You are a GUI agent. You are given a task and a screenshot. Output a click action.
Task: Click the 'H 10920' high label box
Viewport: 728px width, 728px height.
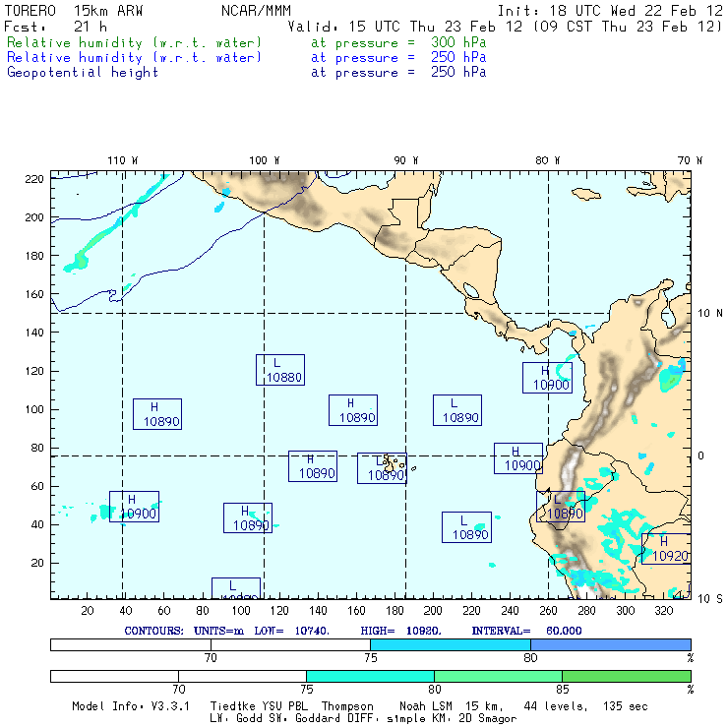point(666,548)
